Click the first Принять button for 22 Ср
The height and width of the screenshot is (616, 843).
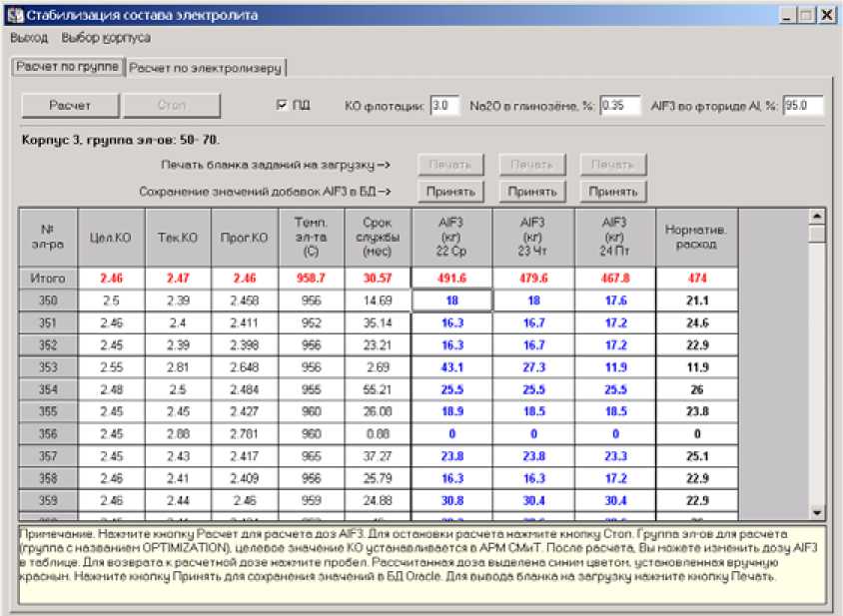pos(451,191)
